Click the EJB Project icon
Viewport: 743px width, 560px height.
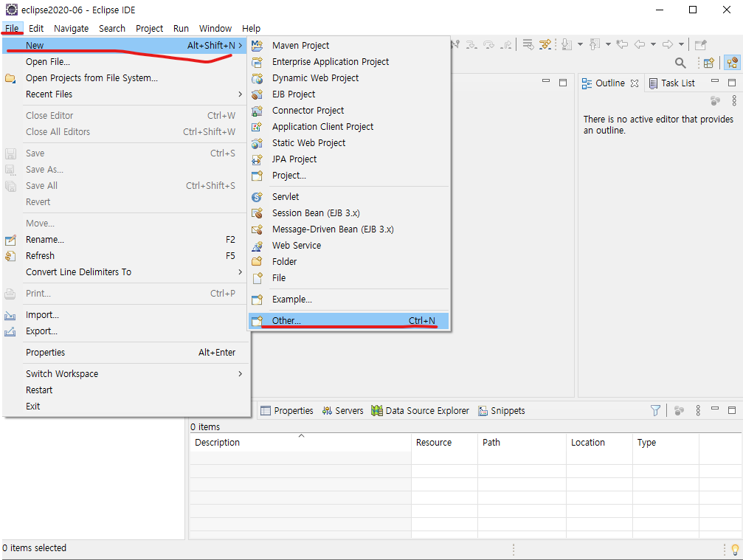pyautogui.click(x=257, y=94)
